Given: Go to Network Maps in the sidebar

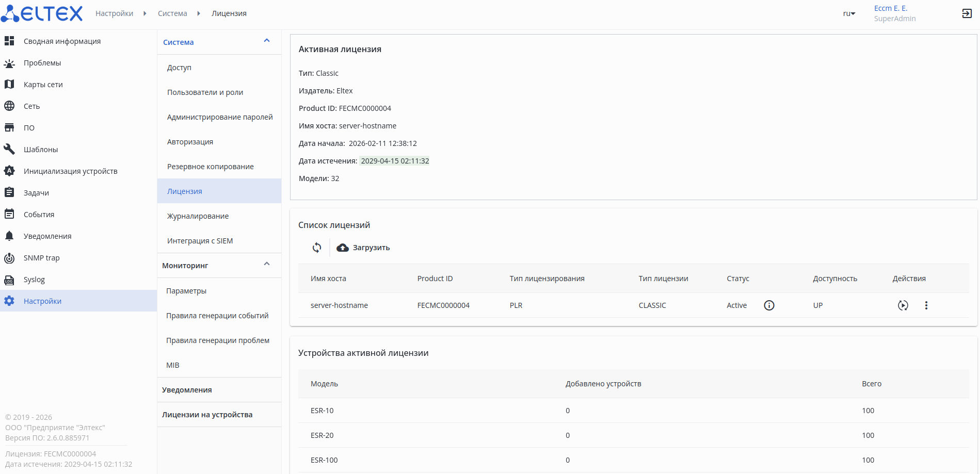Looking at the screenshot, I should pos(43,85).
